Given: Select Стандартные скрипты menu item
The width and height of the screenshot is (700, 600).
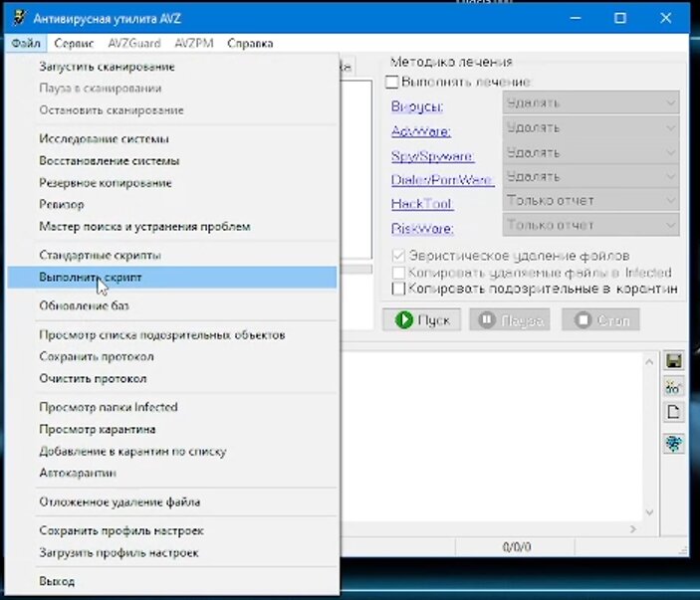Looking at the screenshot, I should click(172, 256).
